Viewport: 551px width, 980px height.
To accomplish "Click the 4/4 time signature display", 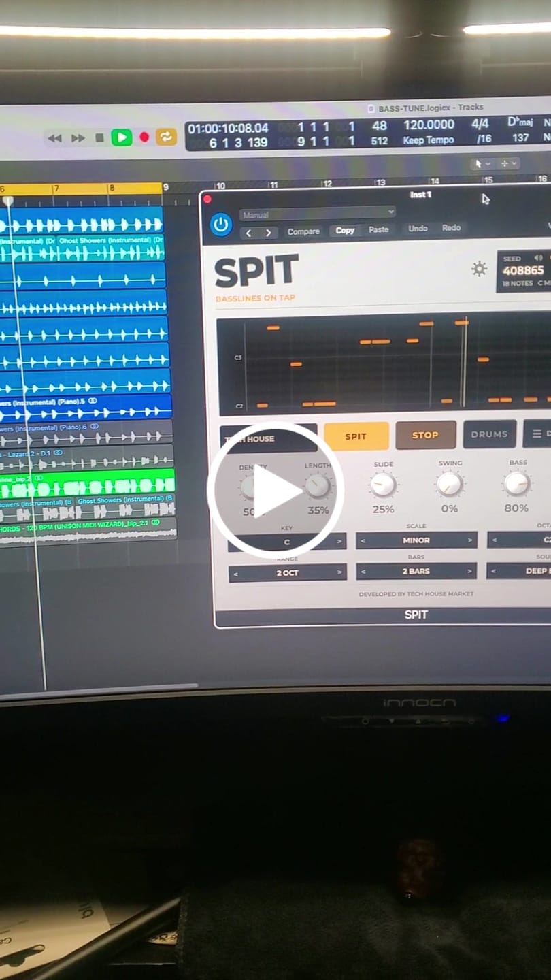I will pyautogui.click(x=480, y=125).
